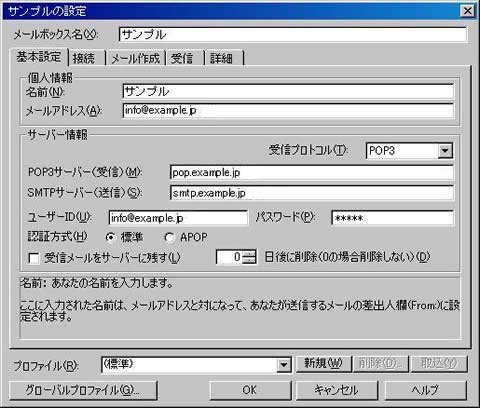Screen dimensions: 480x408
Task: Click the OK button
Action: [x=250, y=390]
